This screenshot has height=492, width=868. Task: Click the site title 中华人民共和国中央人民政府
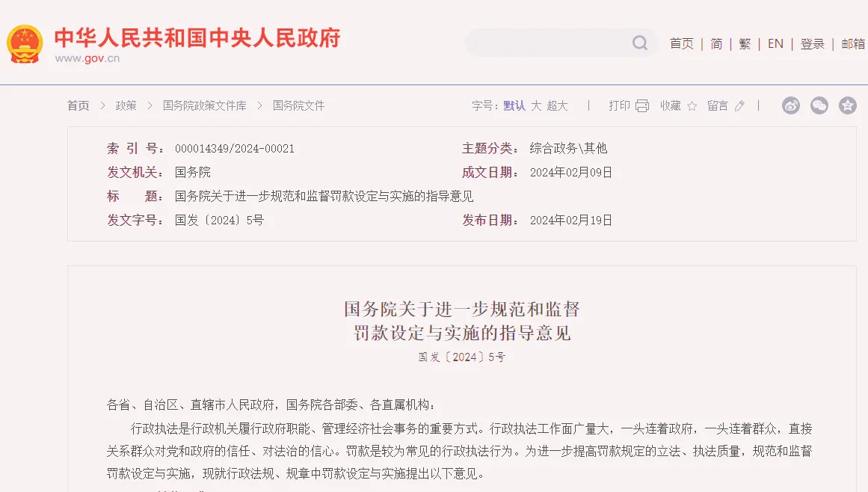coord(197,37)
